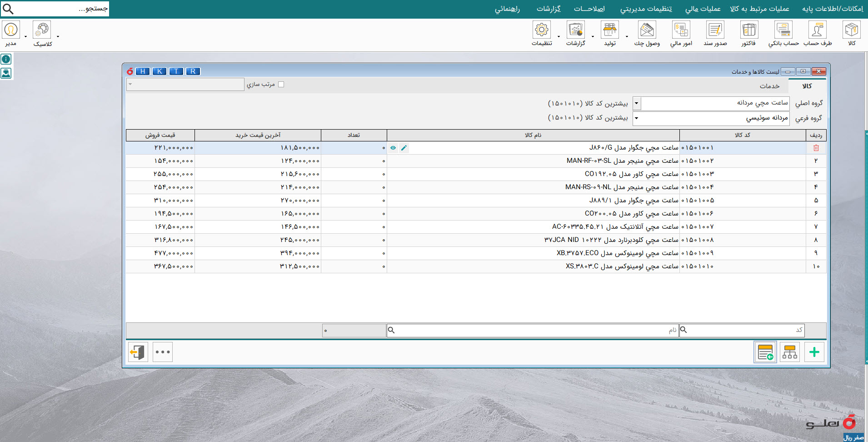Image resolution: width=868 pixels, height=442 pixels.
Task: Open the عملیات مالی menu
Action: pyautogui.click(x=703, y=9)
